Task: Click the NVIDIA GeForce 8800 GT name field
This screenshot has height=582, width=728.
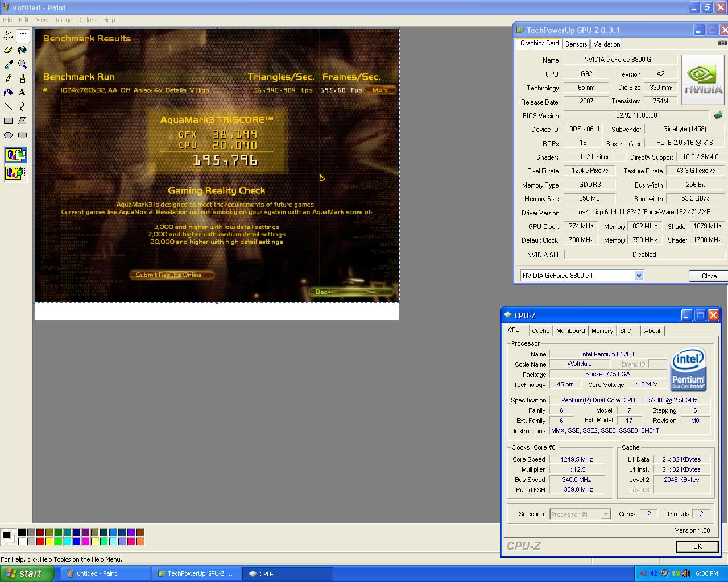Action: pos(620,60)
